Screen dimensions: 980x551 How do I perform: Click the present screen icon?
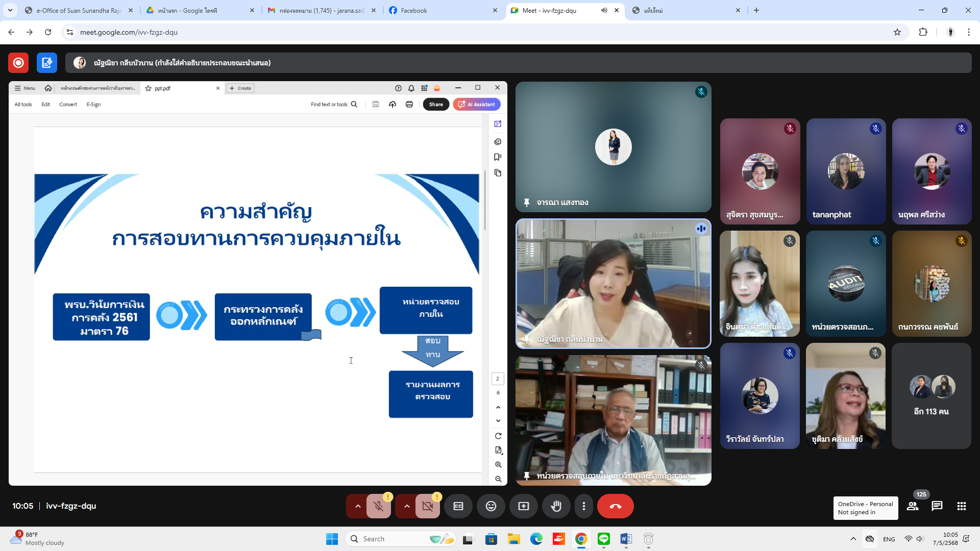[523, 506]
